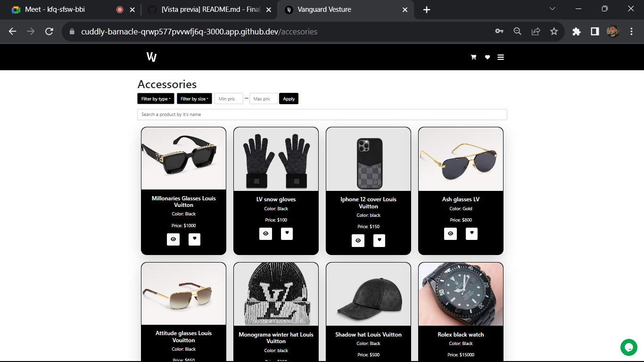This screenshot has width=644, height=362.
Task: Open the chat widget bubble
Action: (x=628, y=347)
